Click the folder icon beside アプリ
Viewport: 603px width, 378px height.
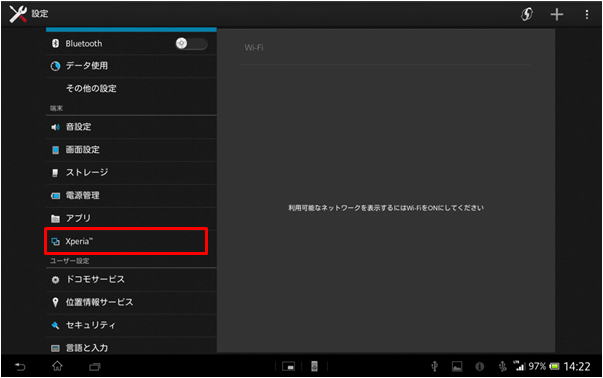point(55,219)
